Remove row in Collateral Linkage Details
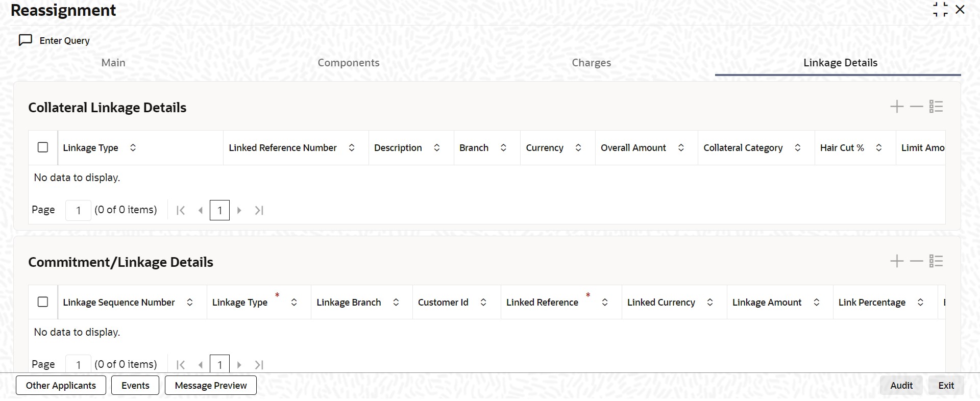The width and height of the screenshot is (980, 401). pos(917,107)
